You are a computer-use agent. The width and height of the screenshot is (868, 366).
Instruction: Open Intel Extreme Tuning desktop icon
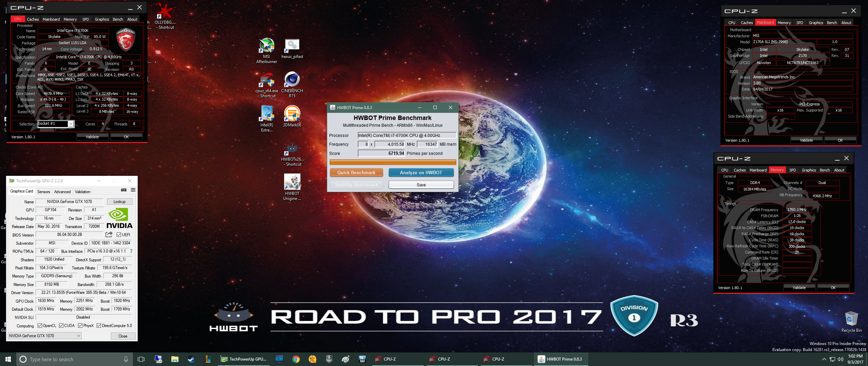point(267,119)
